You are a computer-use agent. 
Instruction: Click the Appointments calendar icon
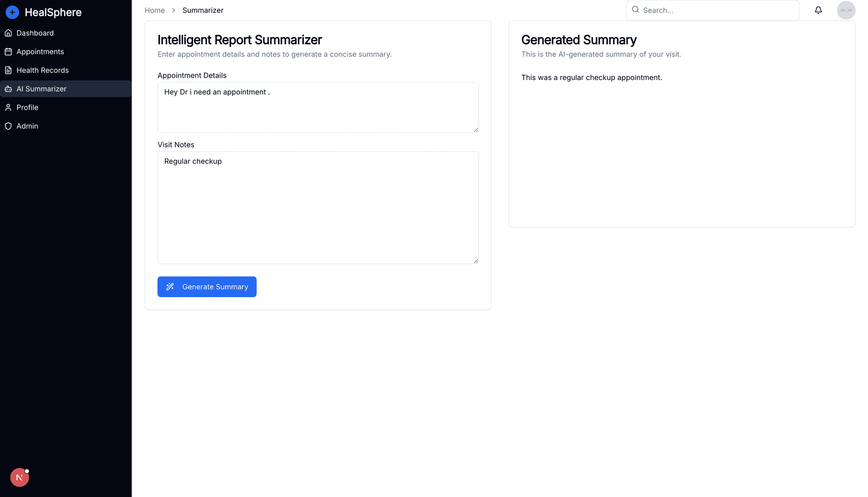(8, 52)
